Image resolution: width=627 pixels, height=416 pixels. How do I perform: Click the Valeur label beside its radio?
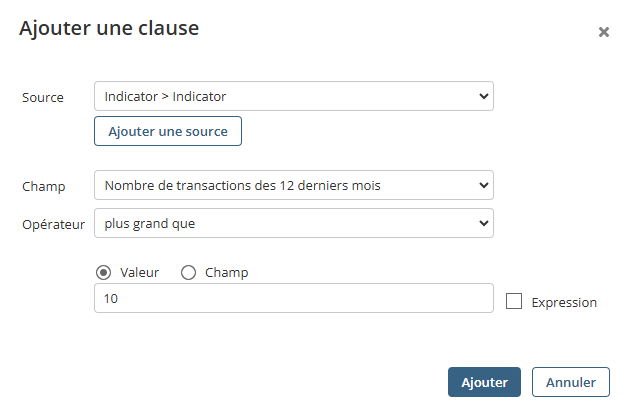coord(140,273)
